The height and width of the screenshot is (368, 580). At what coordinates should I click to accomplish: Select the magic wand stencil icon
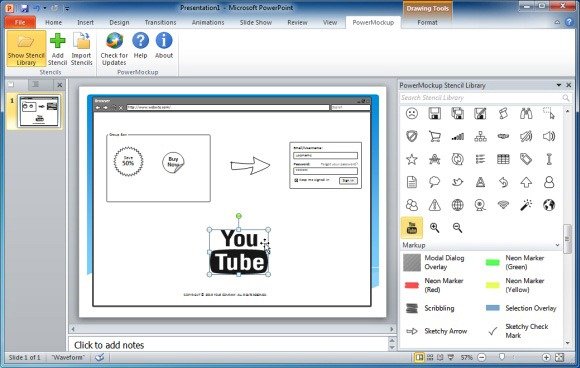[x=526, y=205]
